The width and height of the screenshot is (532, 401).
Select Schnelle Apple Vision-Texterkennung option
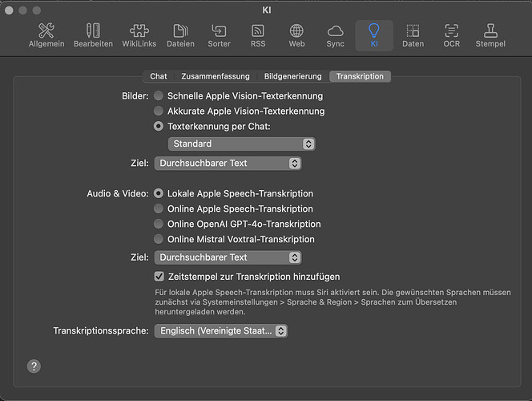(x=159, y=96)
